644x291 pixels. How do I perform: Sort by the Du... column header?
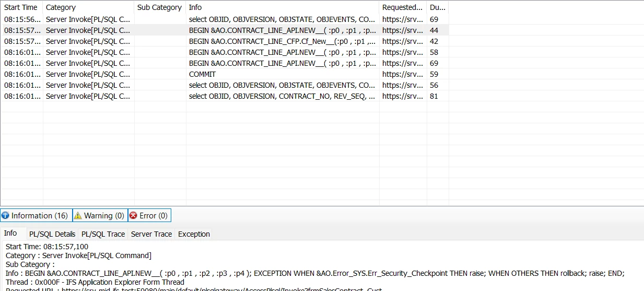point(438,7)
